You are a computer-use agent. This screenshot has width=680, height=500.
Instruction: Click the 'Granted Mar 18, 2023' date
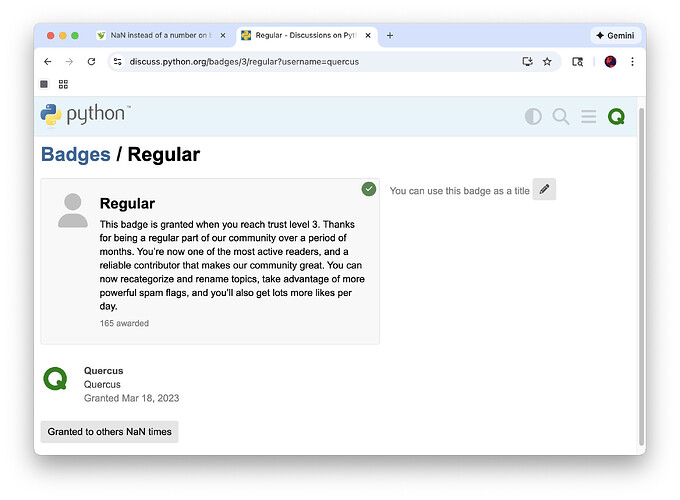click(131, 398)
